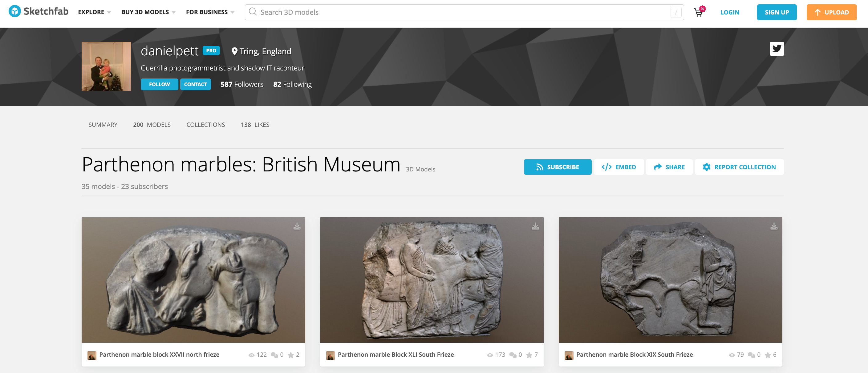Open danielpett's Twitter profile icon

pyautogui.click(x=777, y=49)
